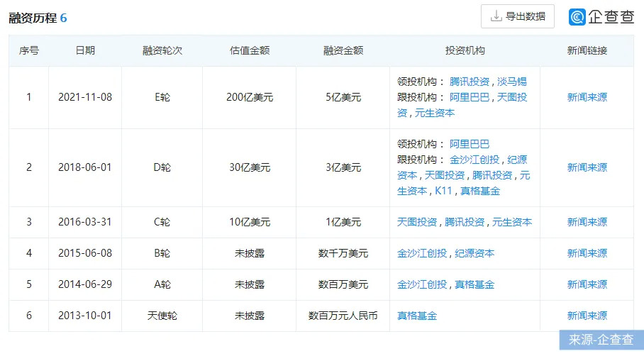Click 真格基金 in the A轮 row
This screenshot has height=356, width=644.
click(474, 284)
